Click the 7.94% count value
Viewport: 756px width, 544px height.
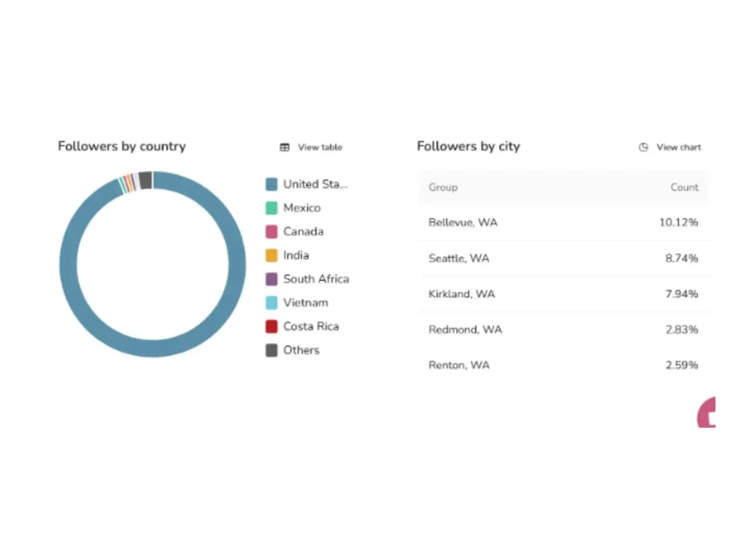pyautogui.click(x=682, y=294)
